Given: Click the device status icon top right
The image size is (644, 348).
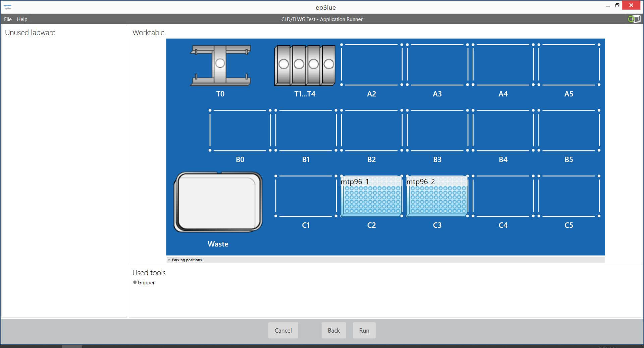Looking at the screenshot, I should tap(634, 19).
